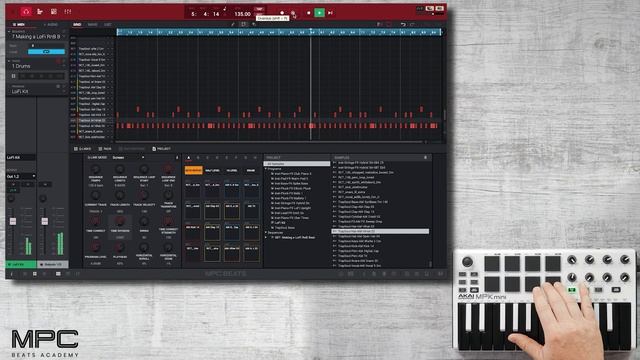Click the Horizontal Zoom Q-Link knob
Image resolution: width=640 pixels, height=360 pixels.
(x=168, y=247)
